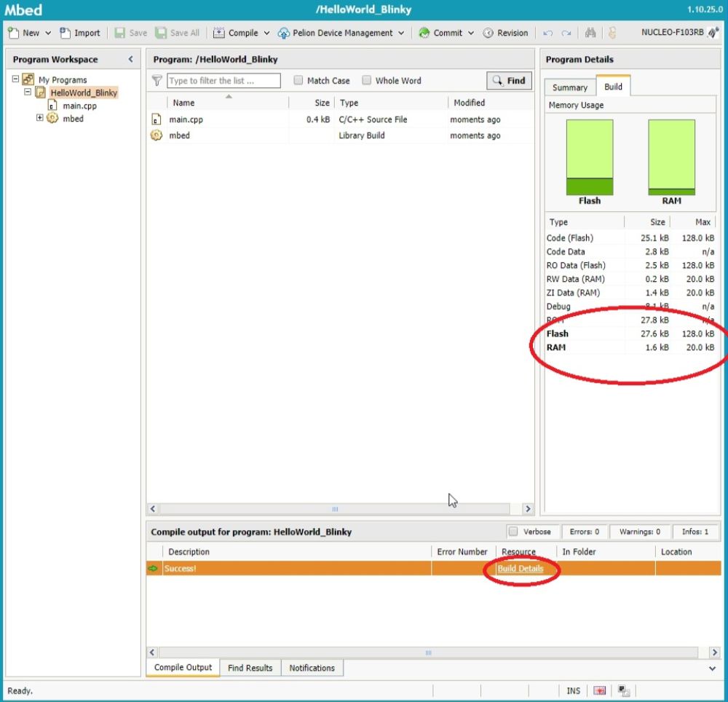The width and height of the screenshot is (728, 702).
Task: Open the Compile dropdown arrow
Action: pos(266,33)
